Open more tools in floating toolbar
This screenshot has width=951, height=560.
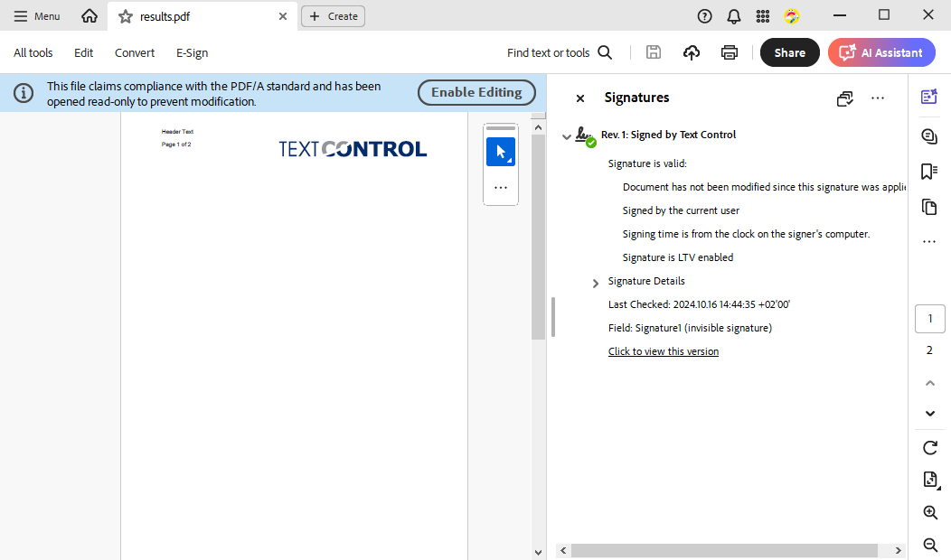(501, 188)
